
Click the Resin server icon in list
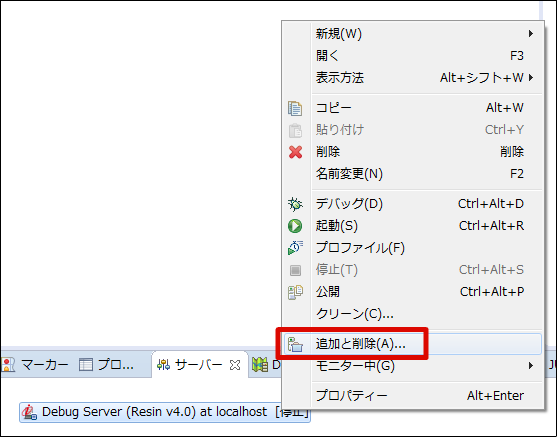[x=29, y=412]
